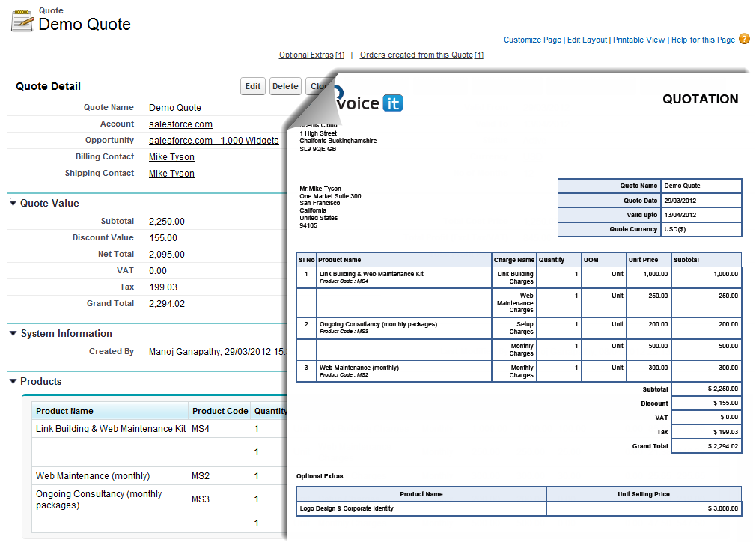This screenshot has width=756, height=542.
Task: Open the Edit Layout link
Action: click(x=587, y=40)
